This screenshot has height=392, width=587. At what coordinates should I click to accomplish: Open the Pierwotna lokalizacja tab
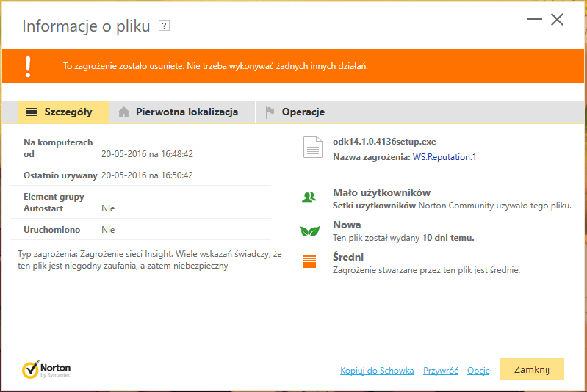(182, 112)
